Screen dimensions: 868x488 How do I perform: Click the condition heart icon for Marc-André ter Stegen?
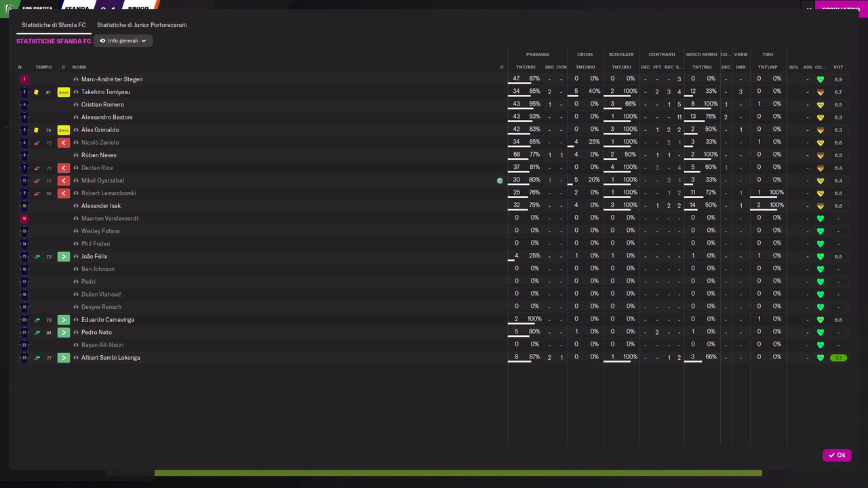click(x=821, y=79)
